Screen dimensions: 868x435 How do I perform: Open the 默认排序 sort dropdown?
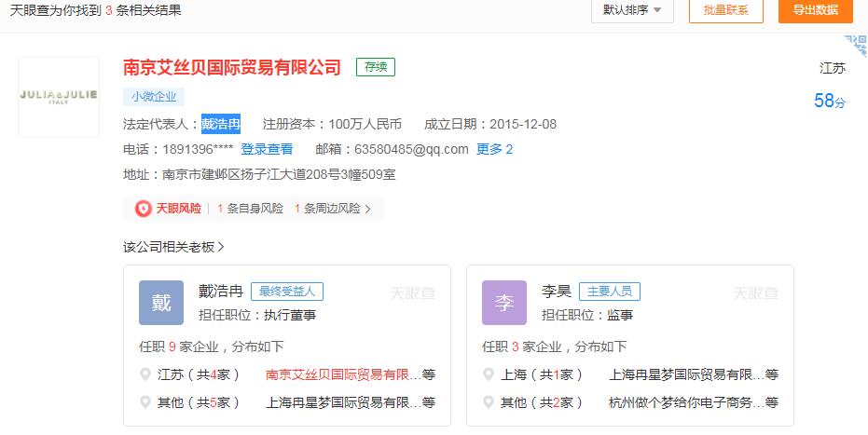point(631,10)
